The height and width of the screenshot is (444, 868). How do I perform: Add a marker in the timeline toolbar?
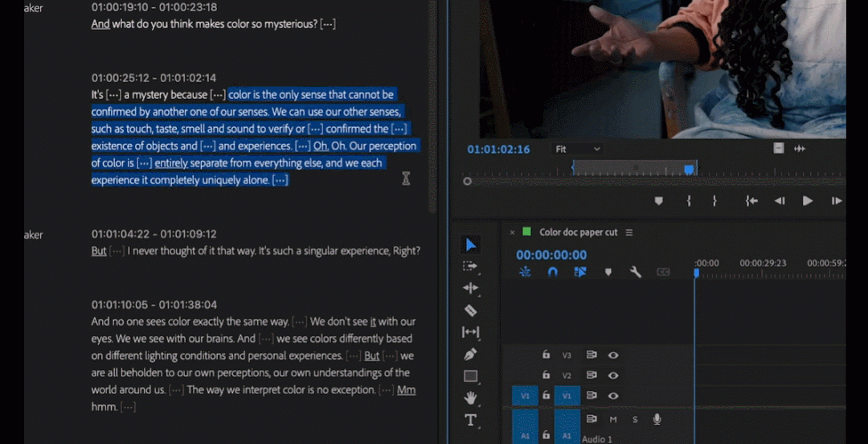coord(608,272)
